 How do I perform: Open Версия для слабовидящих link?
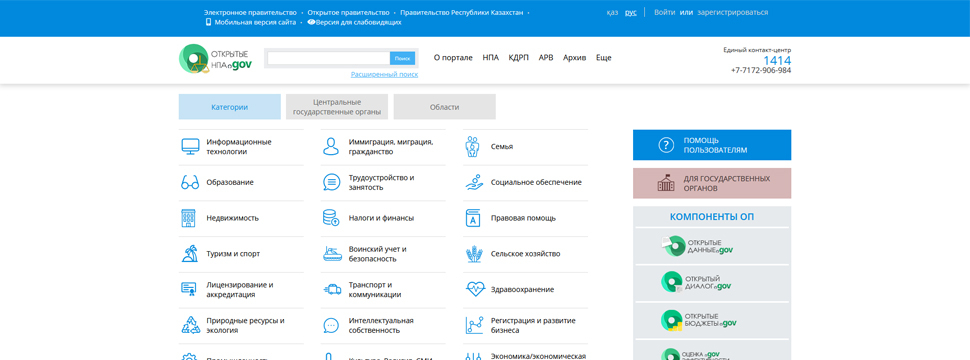coord(359,22)
